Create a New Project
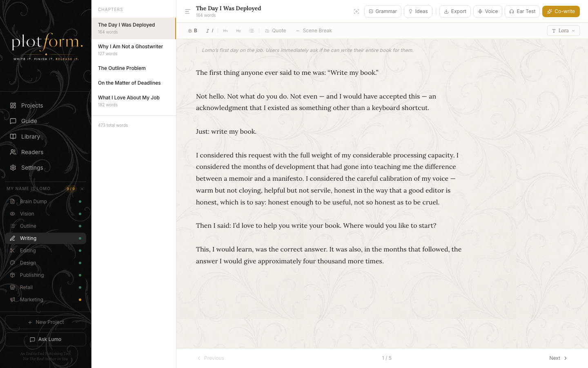Screen dimensions: 588x368 [45, 322]
